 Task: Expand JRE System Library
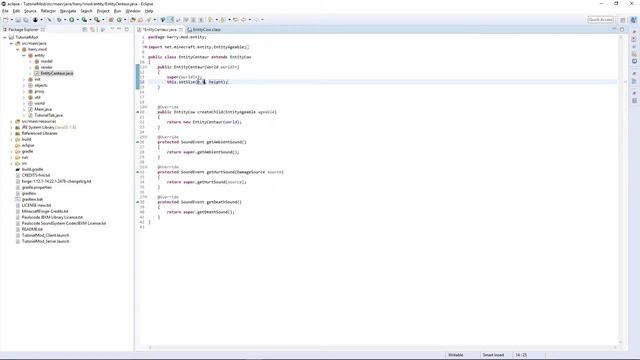11,127
